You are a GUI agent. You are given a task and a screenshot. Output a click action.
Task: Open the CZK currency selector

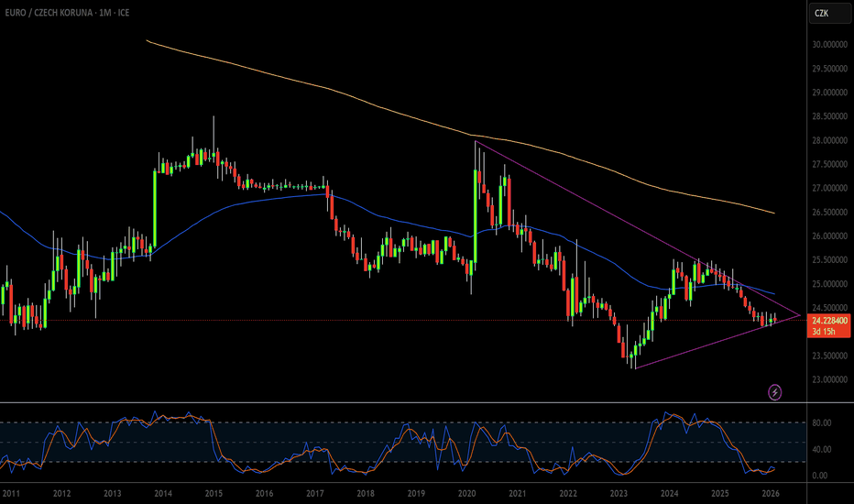829,13
